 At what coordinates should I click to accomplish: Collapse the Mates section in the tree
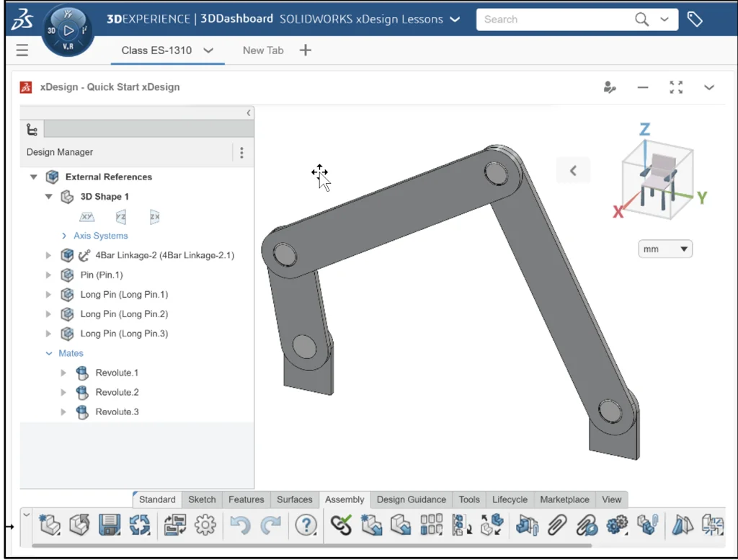coord(48,353)
